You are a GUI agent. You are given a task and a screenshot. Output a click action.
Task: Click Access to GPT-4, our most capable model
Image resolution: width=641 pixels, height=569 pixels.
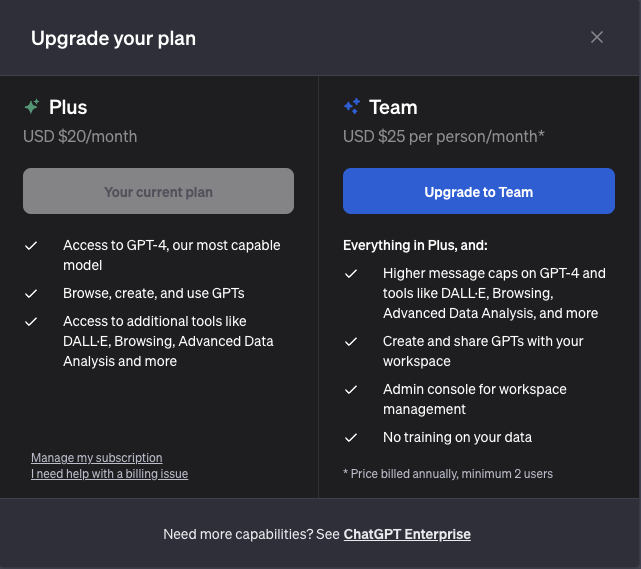coord(172,255)
